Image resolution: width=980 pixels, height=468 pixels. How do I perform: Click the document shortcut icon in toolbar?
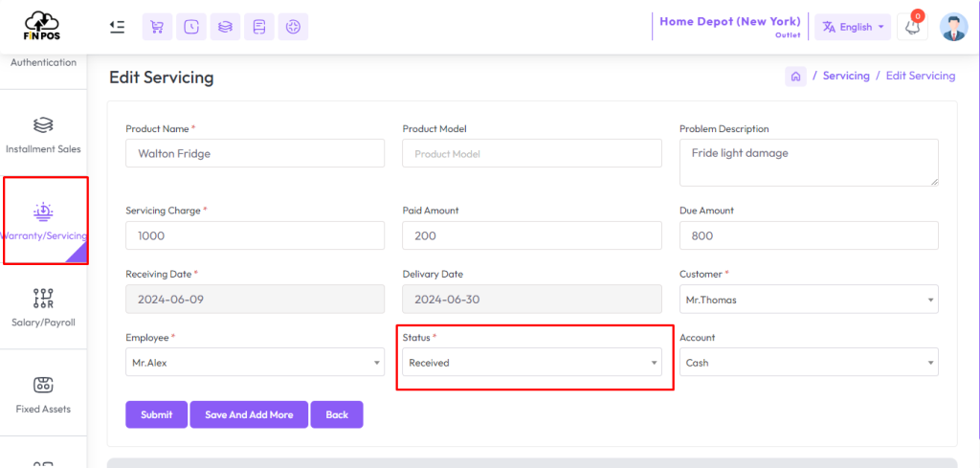click(x=259, y=27)
